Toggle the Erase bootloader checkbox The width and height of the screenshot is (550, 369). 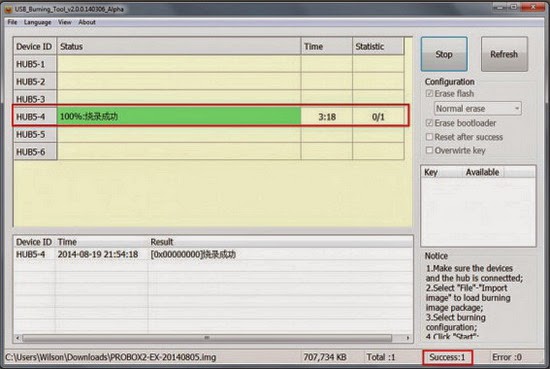pyautogui.click(x=429, y=123)
